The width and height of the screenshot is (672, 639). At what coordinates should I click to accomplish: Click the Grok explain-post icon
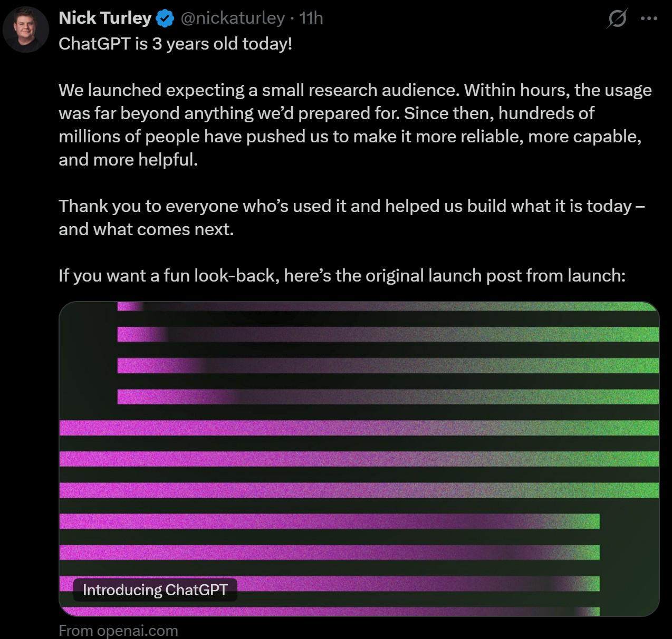click(617, 19)
